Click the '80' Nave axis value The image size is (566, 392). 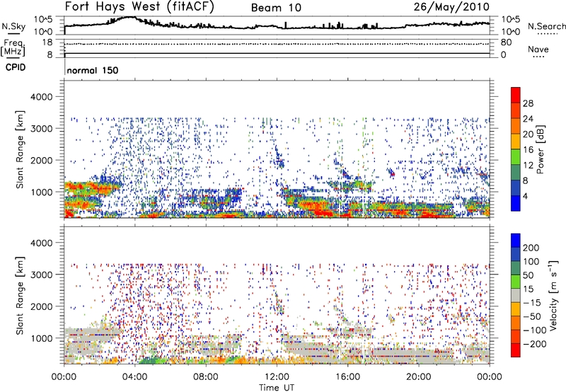click(506, 42)
